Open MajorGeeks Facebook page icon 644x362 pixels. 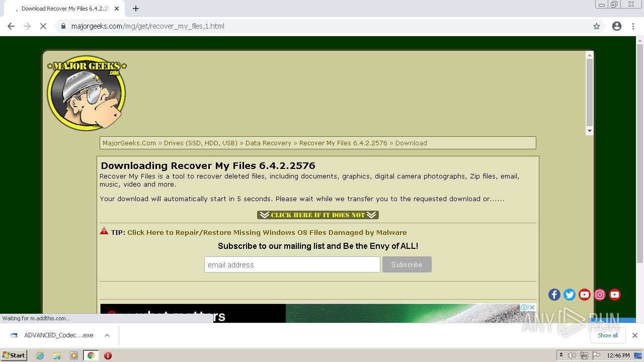pos(554,295)
